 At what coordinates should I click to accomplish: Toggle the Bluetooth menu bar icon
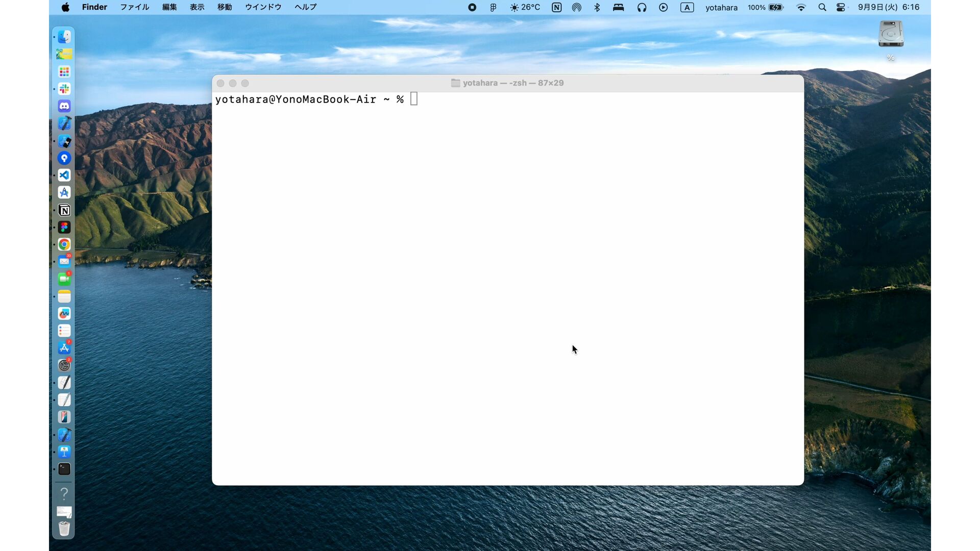(597, 7)
